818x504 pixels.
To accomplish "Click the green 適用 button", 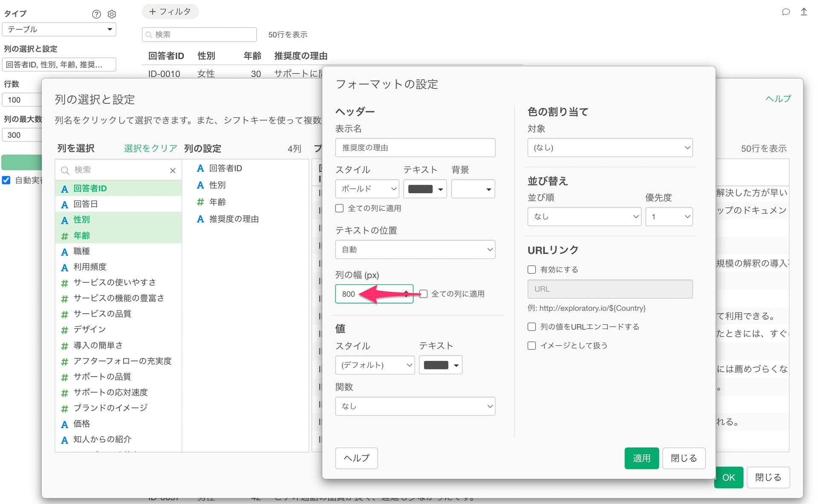I will pyautogui.click(x=641, y=458).
